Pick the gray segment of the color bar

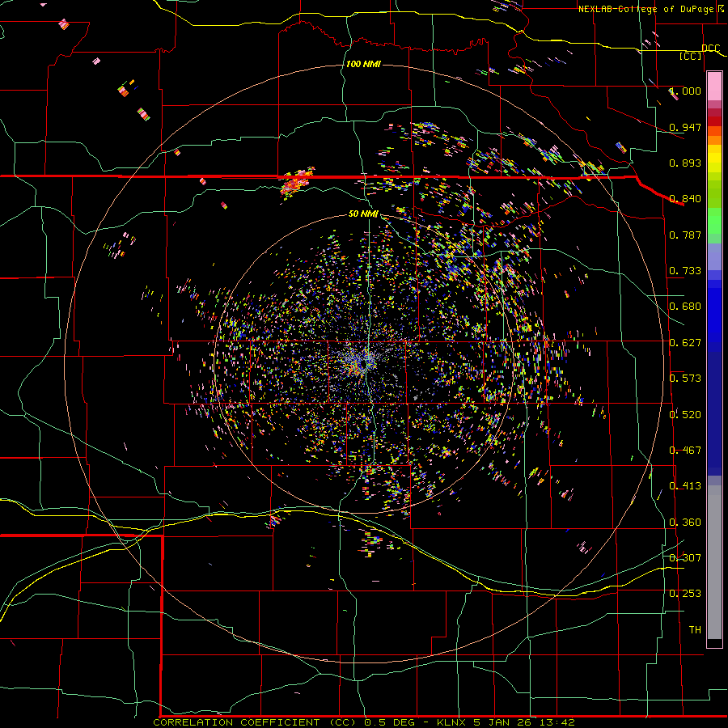(x=714, y=562)
